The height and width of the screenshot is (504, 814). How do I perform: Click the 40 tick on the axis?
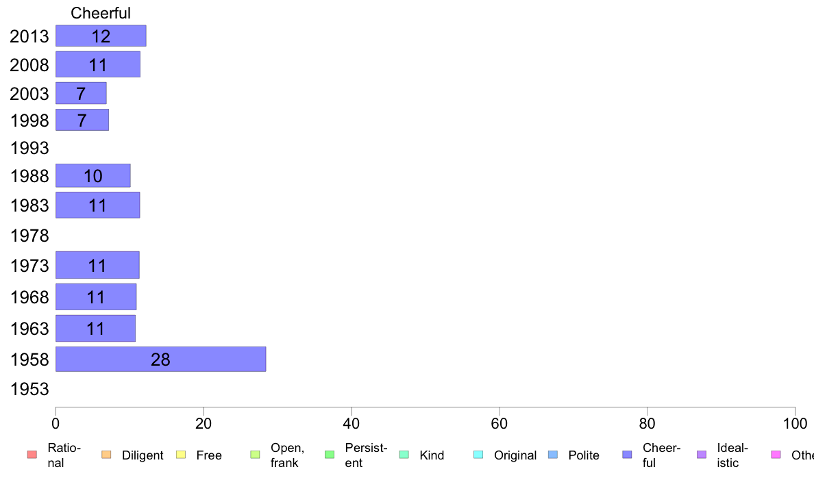pos(351,424)
